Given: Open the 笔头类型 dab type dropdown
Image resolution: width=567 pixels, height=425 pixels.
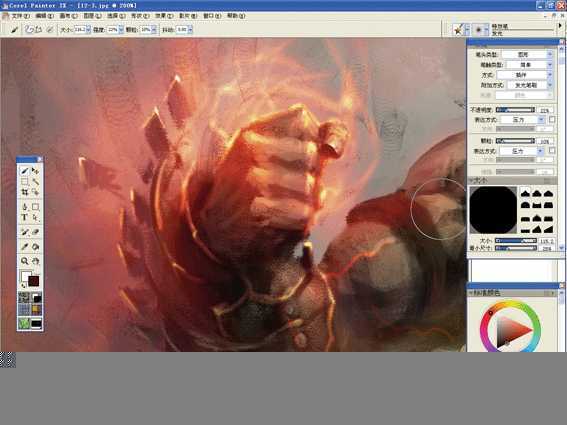Looking at the screenshot, I should point(527,54).
